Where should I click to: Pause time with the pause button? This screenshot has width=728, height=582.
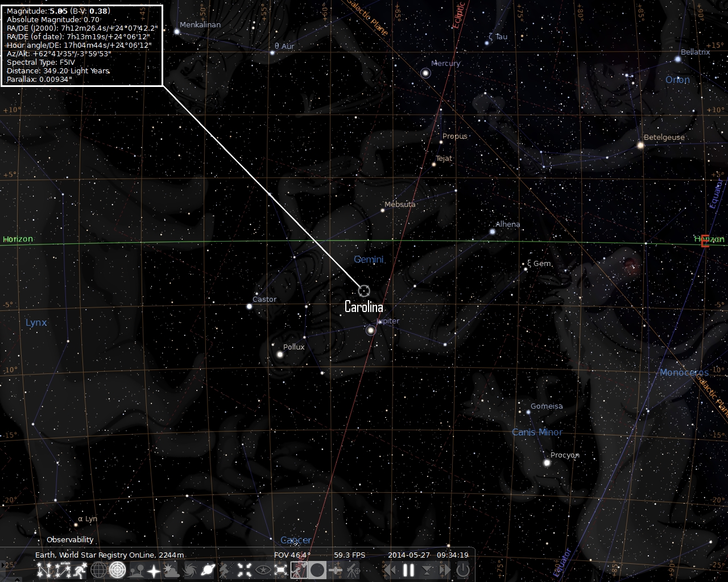click(x=408, y=570)
